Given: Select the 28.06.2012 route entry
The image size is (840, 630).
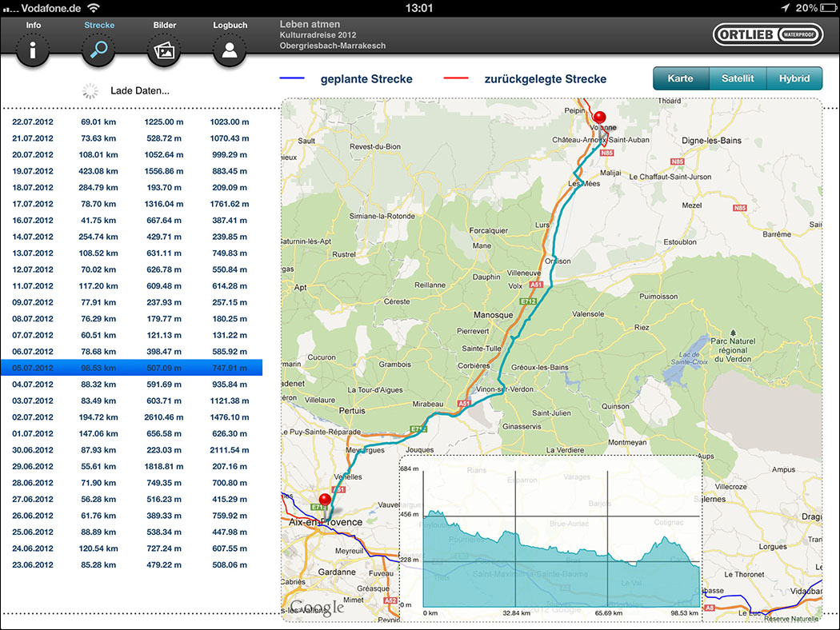Looking at the screenshot, I should (x=131, y=483).
